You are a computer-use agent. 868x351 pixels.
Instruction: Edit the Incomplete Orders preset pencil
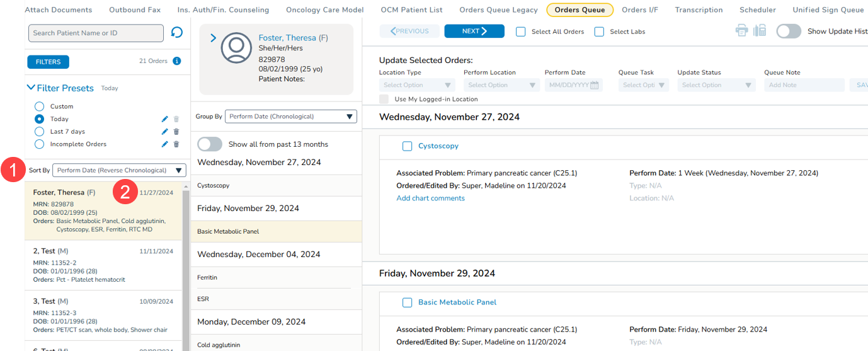click(x=165, y=144)
